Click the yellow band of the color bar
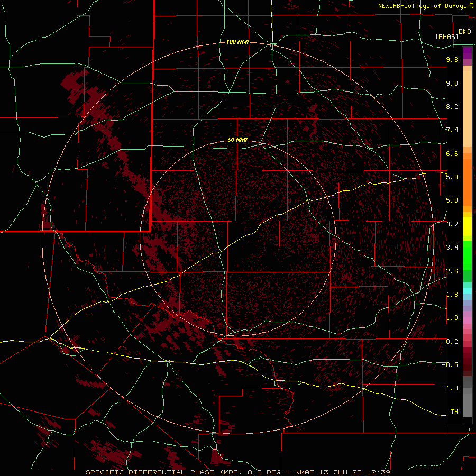476x476 pixels. click(467, 226)
